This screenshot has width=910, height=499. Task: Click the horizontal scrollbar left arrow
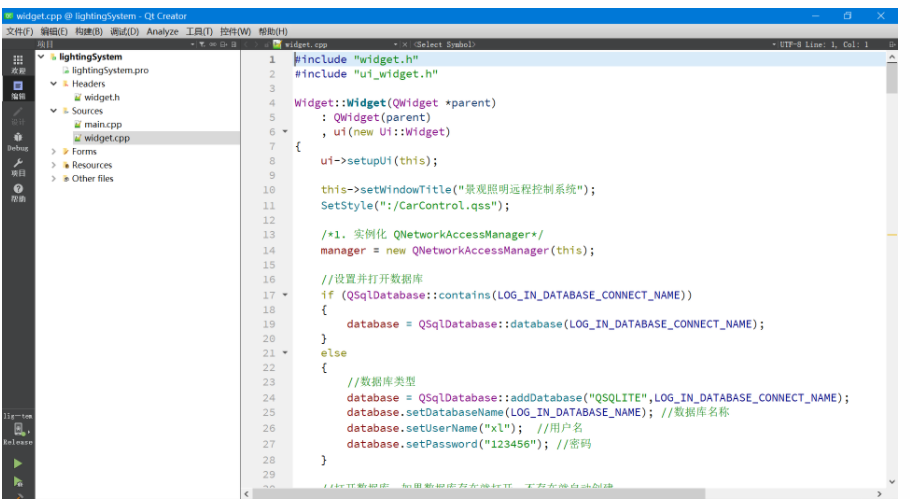pos(247,494)
